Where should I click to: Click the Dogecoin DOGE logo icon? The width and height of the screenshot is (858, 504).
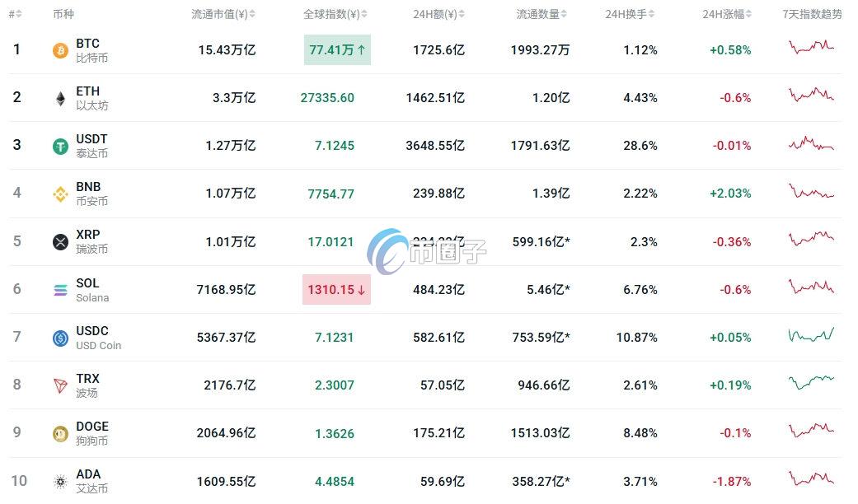tap(60, 432)
